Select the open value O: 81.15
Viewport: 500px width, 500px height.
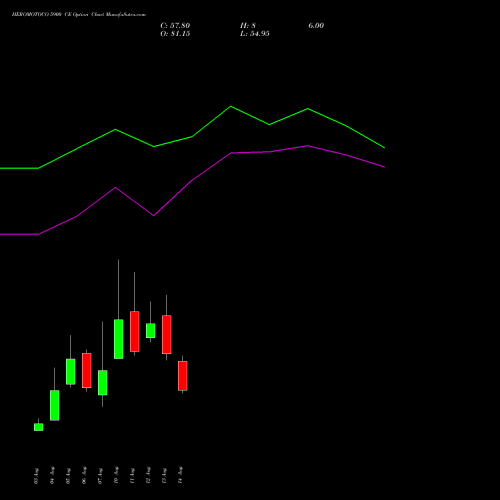click(175, 34)
